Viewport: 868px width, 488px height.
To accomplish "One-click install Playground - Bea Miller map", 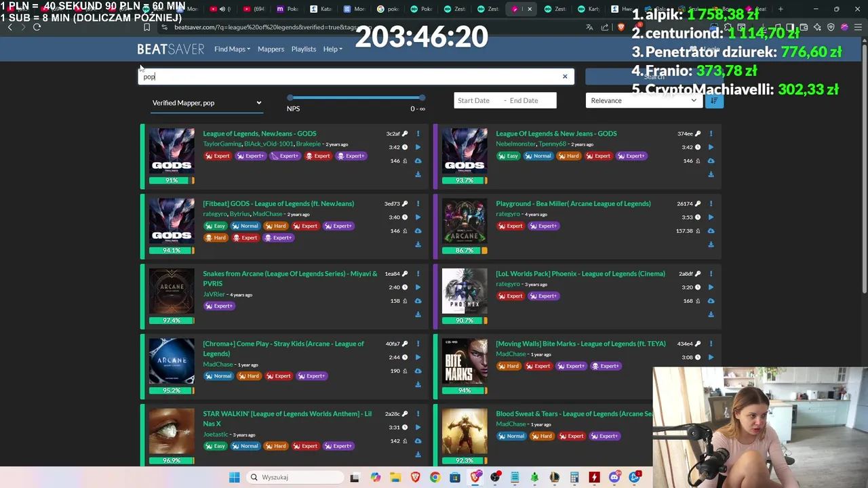I will (711, 230).
